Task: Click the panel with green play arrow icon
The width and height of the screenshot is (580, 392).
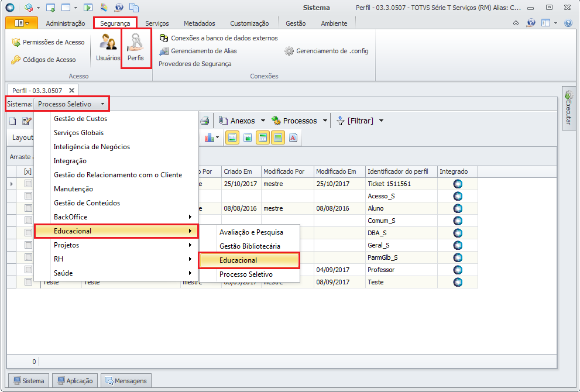Action: [x=88, y=8]
